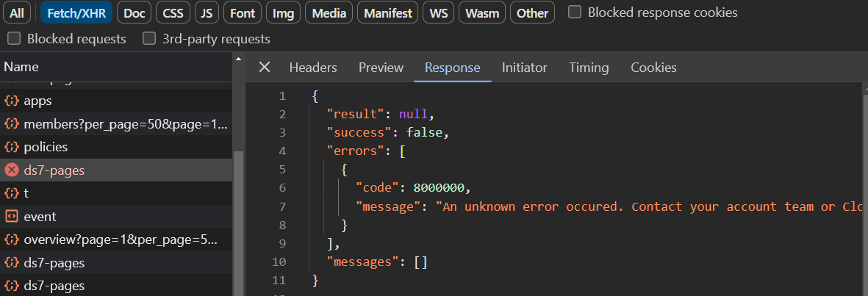Screen dimensions: 868x296
Task: Show all request types with All
Action: coord(17,12)
